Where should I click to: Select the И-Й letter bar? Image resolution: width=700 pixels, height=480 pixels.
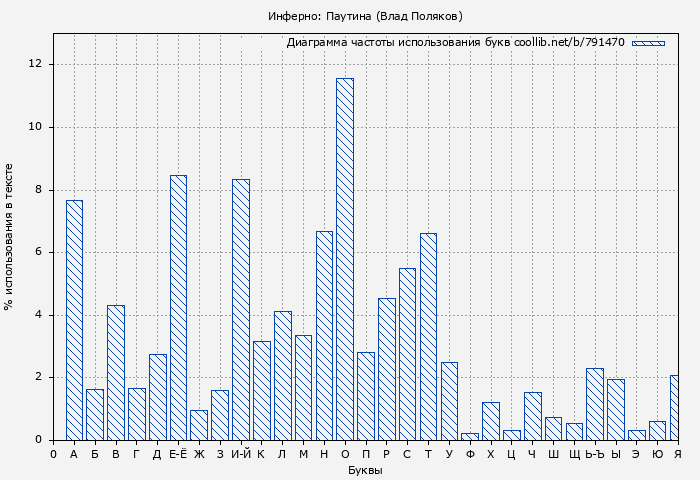click(x=241, y=309)
